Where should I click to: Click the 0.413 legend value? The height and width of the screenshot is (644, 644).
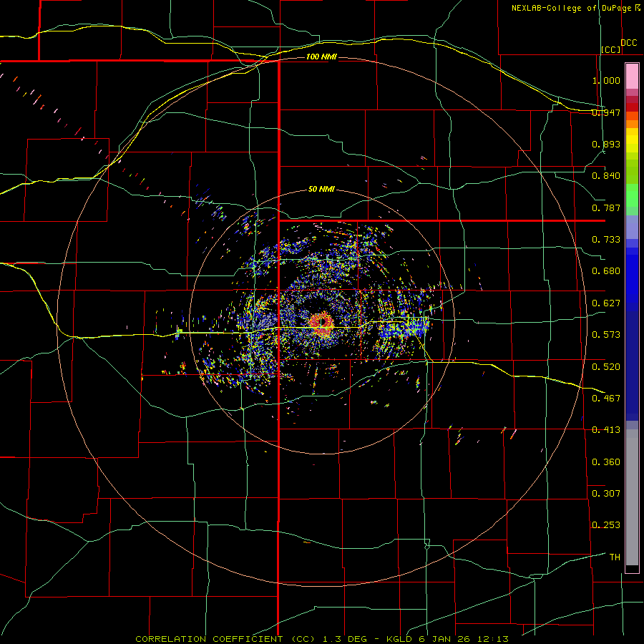606,430
